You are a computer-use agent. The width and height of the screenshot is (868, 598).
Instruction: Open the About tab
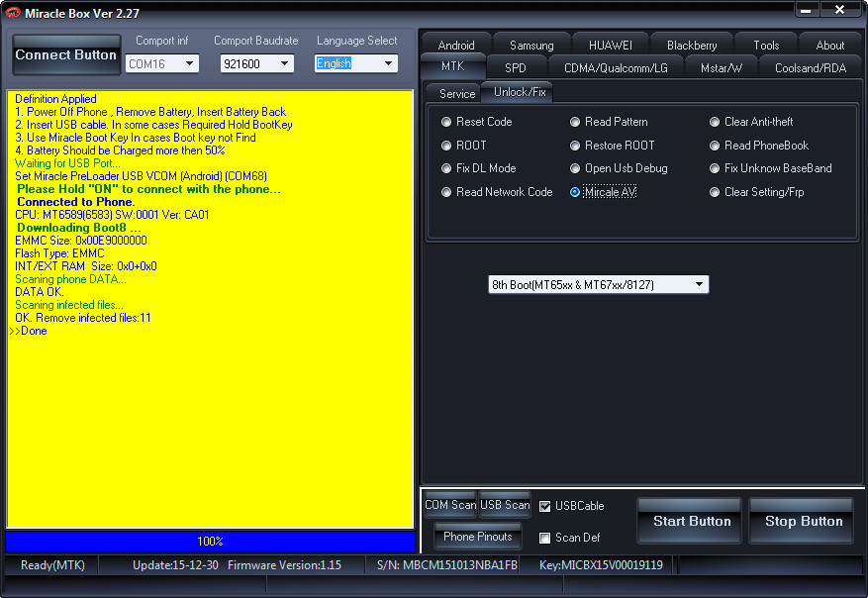(829, 45)
